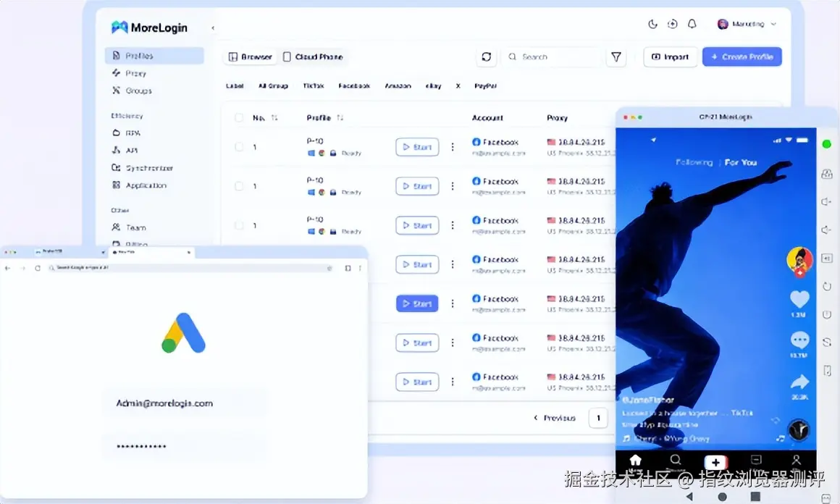The image size is (840, 504).
Task: Sort by the No. column arrows
Action: point(274,118)
